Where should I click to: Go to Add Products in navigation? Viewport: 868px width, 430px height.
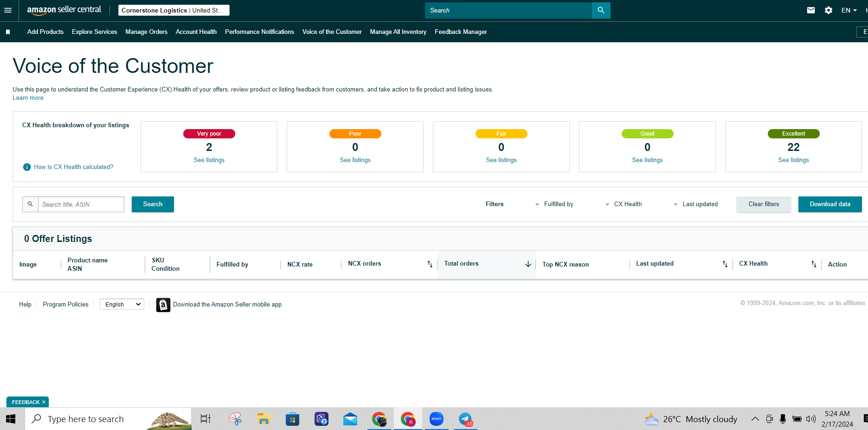(x=45, y=32)
